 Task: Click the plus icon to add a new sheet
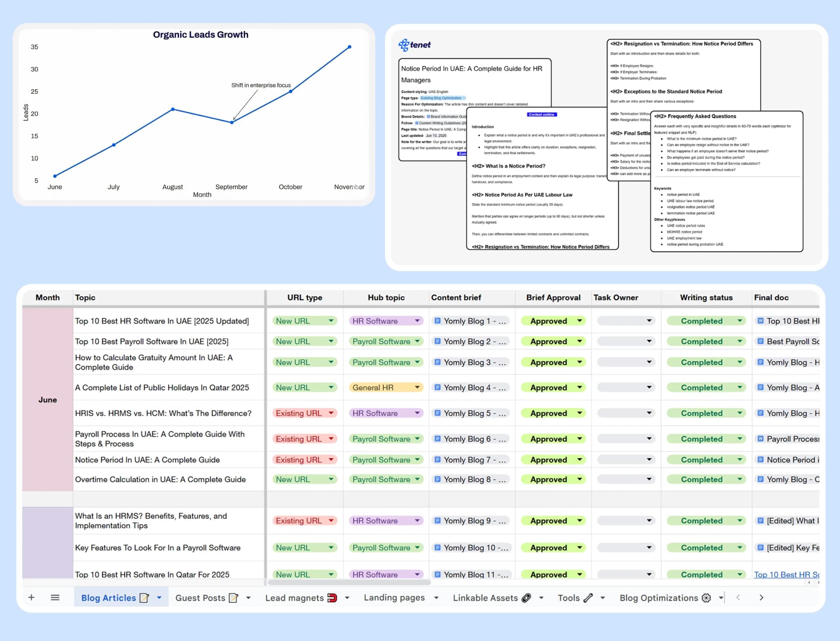(31, 597)
